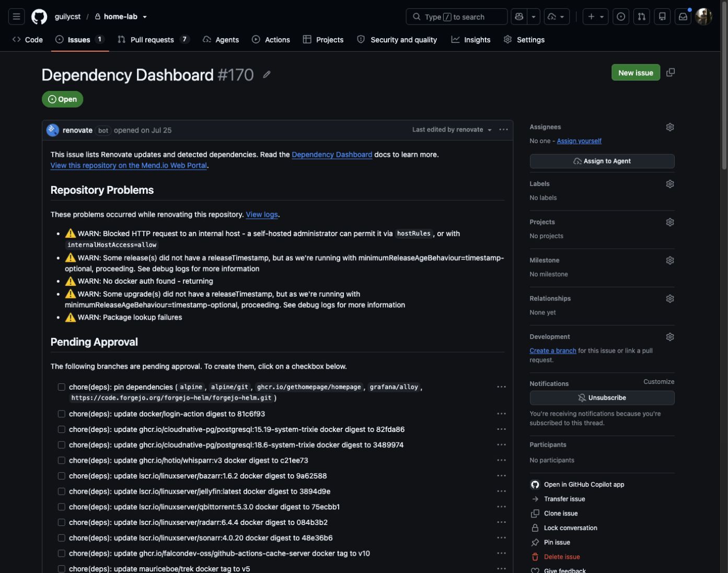
Task: Open the issues shortcut icon in header
Action: [621, 17]
